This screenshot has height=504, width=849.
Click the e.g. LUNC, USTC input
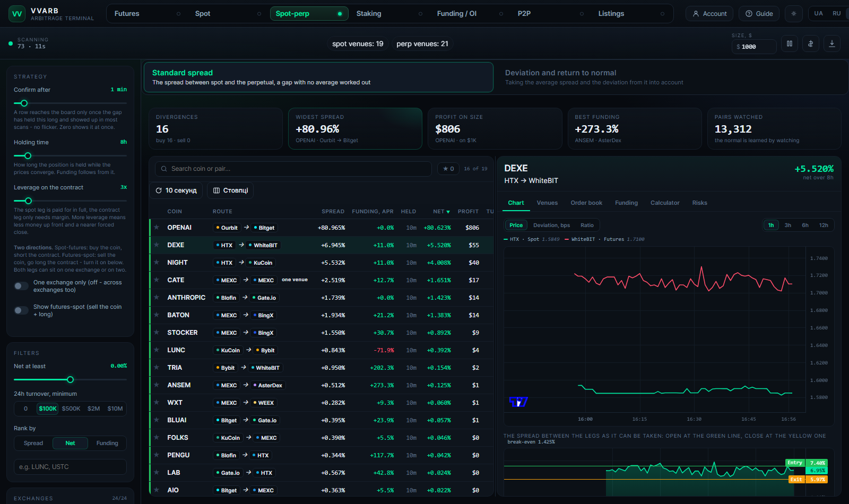[x=70, y=467]
